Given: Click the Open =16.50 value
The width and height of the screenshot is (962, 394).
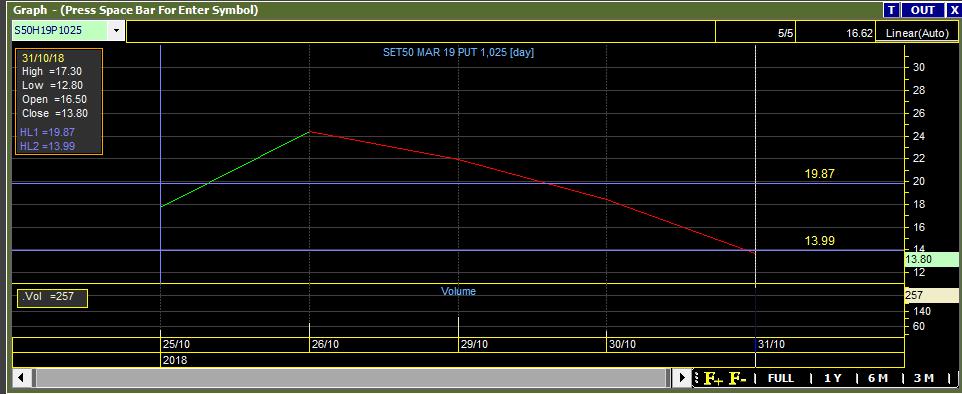Looking at the screenshot, I should [54, 99].
